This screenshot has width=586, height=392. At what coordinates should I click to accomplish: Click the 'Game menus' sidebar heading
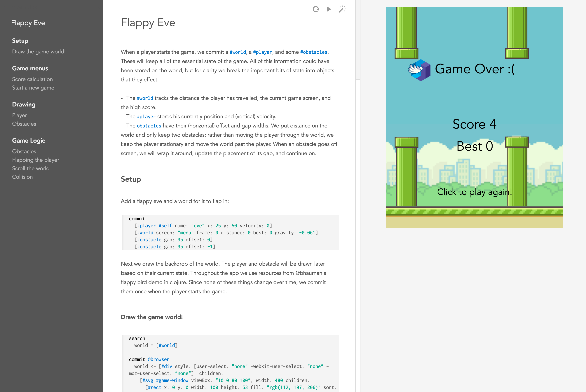click(30, 68)
